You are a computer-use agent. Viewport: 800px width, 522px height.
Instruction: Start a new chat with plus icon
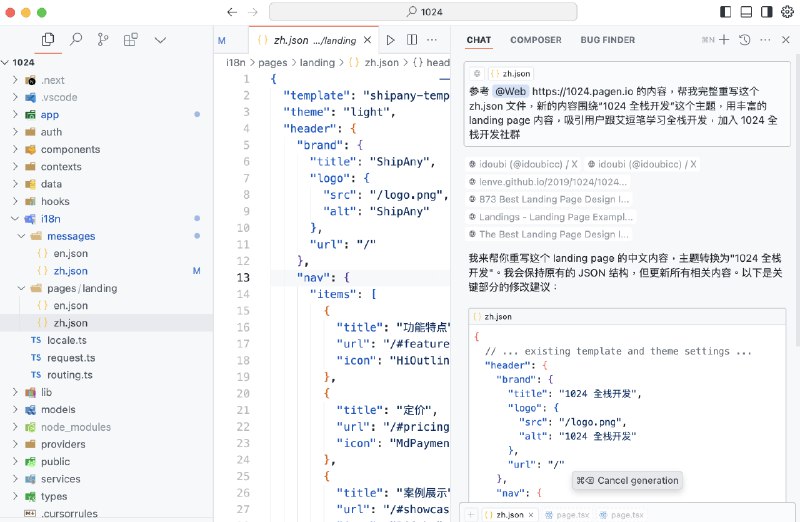click(x=724, y=40)
